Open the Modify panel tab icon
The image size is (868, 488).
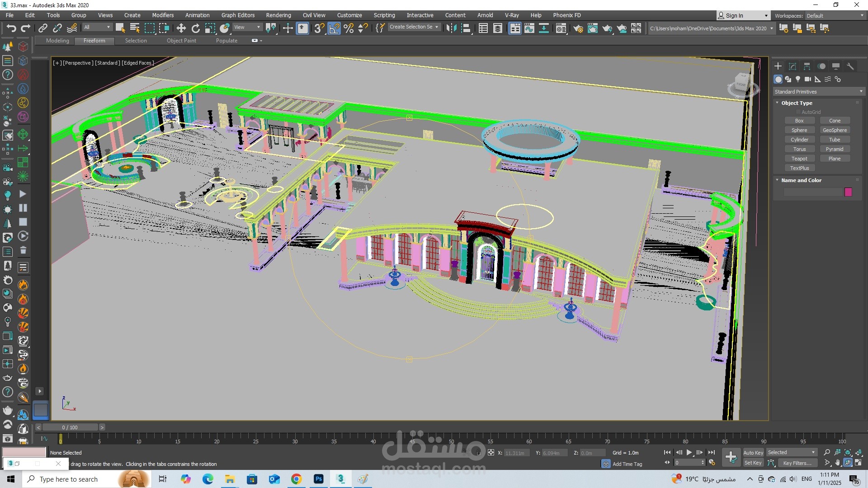[792, 66]
